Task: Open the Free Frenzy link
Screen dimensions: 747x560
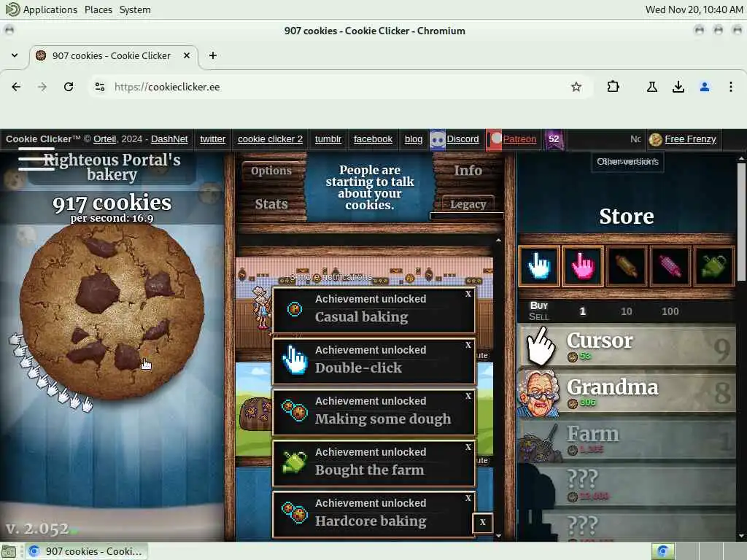Action: (690, 139)
